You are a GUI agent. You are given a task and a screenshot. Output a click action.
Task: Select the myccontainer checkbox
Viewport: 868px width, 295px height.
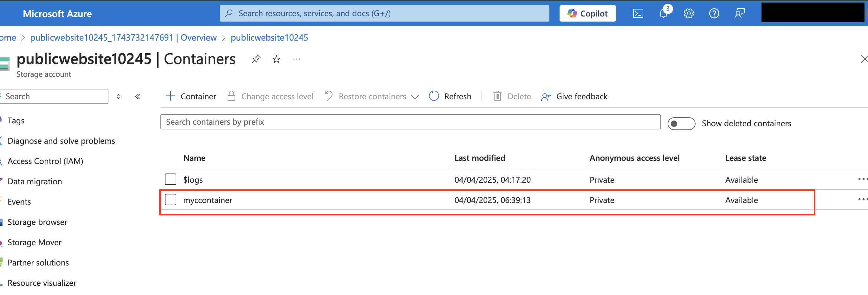[x=171, y=200]
